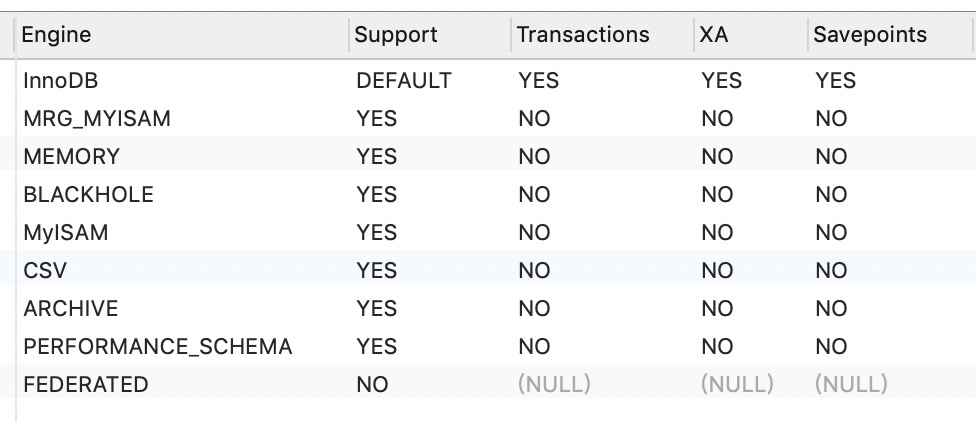Click the NO support cell for FEDERATED
This screenshot has height=422, width=976.
(372, 385)
